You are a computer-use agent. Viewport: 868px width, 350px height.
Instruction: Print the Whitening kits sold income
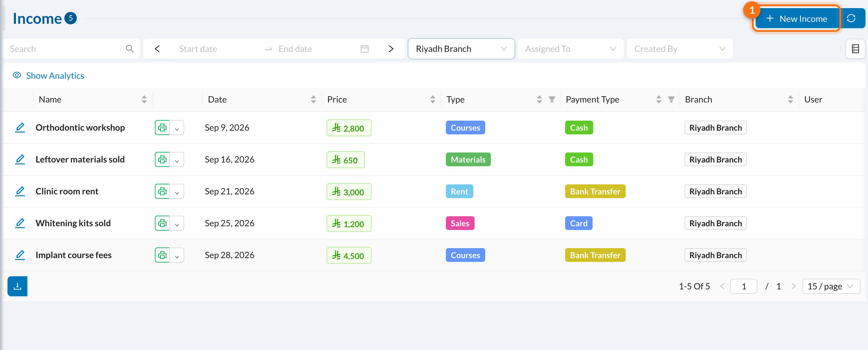pos(162,223)
